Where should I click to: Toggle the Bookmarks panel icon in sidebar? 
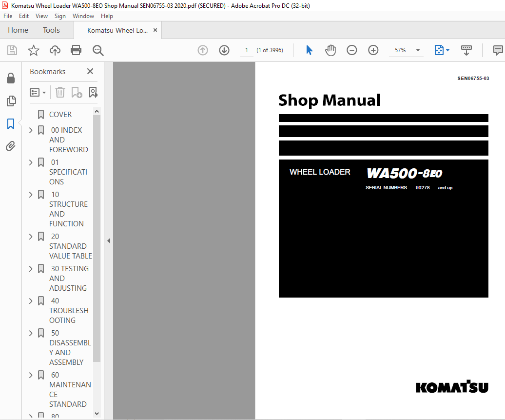click(11, 123)
